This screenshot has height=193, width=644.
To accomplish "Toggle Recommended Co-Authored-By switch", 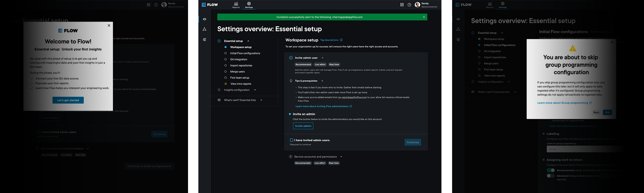I will (551, 170).
